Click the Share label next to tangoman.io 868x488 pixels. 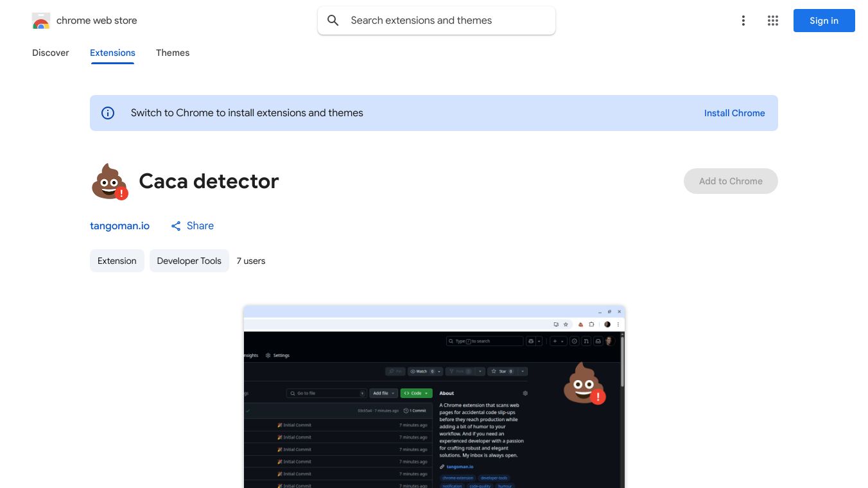(200, 226)
